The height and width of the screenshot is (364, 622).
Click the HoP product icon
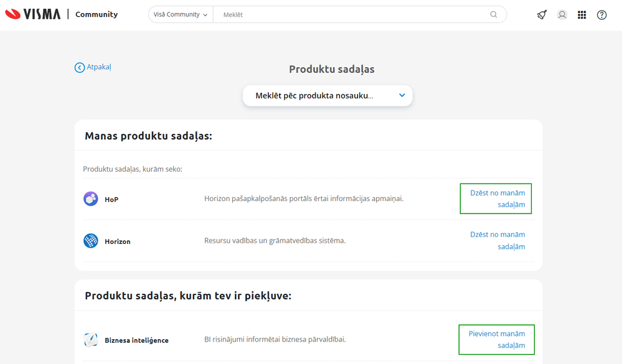[x=91, y=198]
